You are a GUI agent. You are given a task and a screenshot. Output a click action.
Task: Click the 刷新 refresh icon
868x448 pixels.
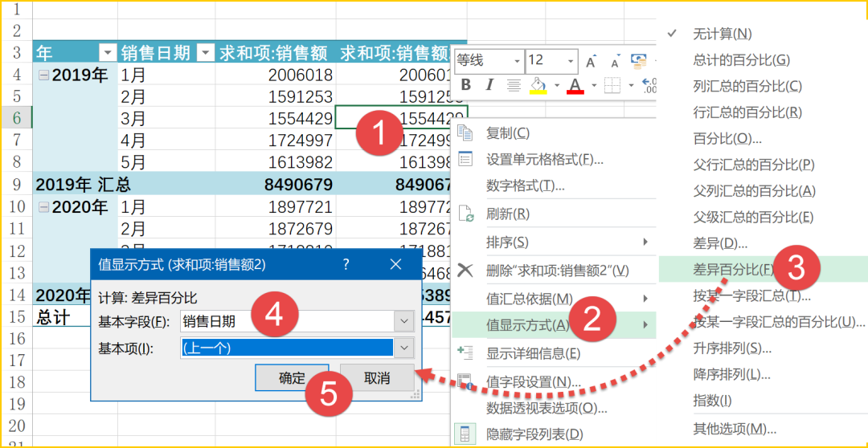pyautogui.click(x=465, y=214)
